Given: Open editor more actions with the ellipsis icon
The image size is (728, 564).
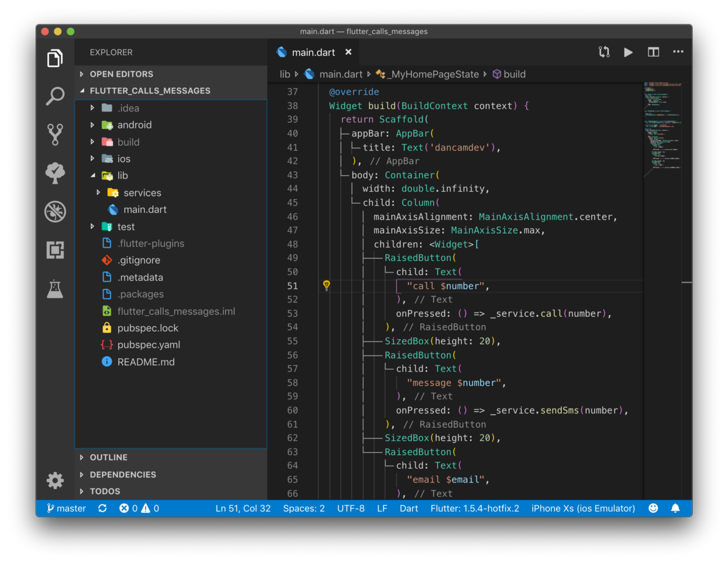Looking at the screenshot, I should 678,52.
